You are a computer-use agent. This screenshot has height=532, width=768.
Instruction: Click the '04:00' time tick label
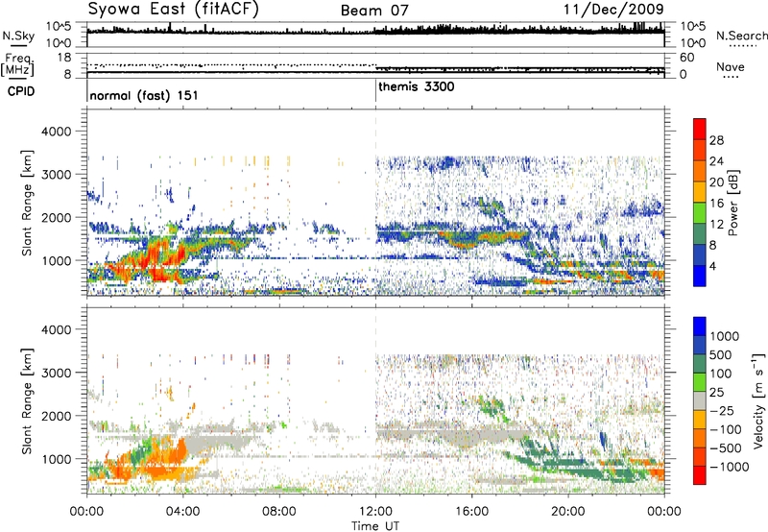183,512
